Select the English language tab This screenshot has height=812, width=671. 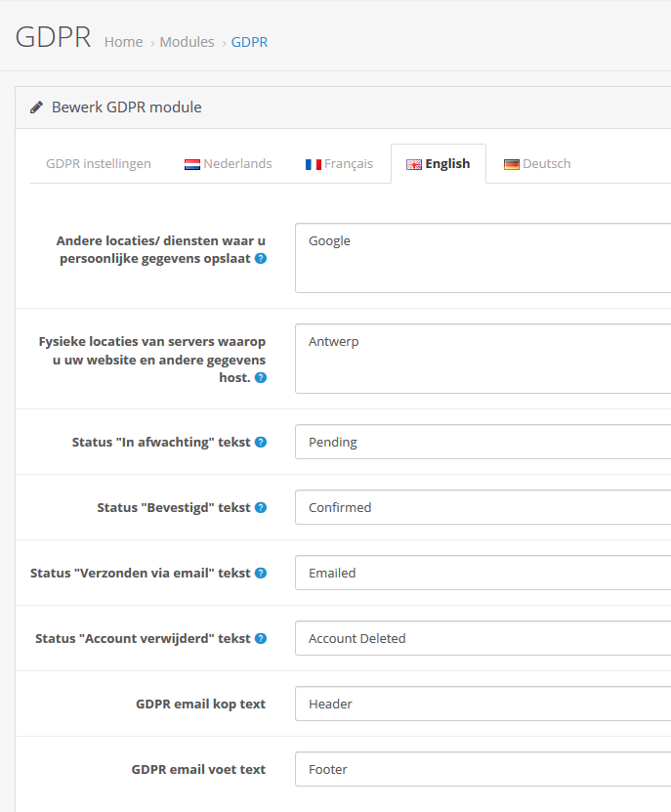click(439, 163)
